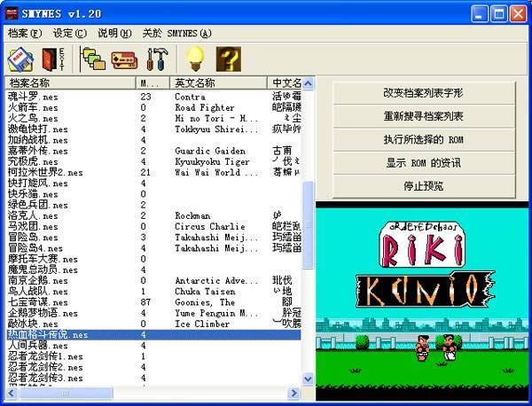This screenshot has height=406, width=532.
Task: Click the 执行所选择的 ROM button
Action: [x=424, y=140]
